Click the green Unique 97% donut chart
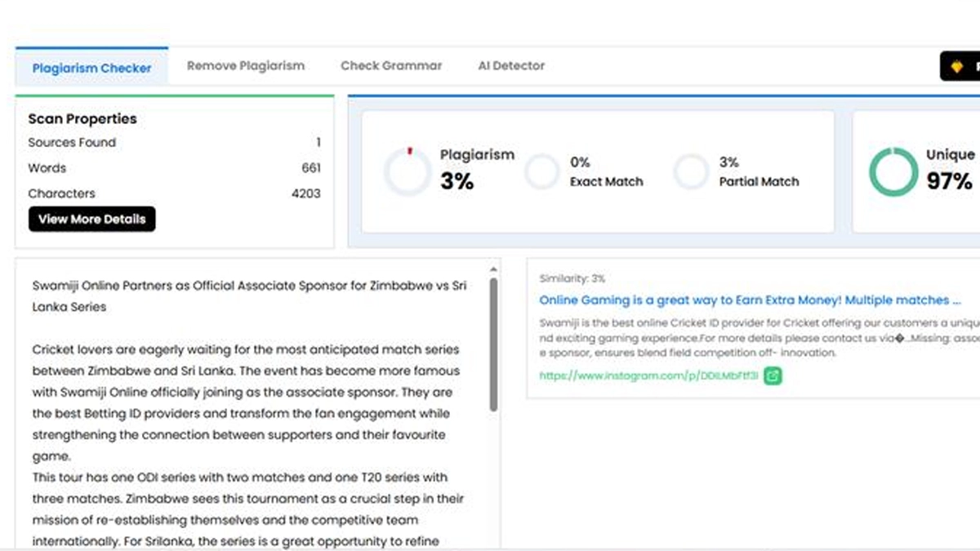 click(893, 172)
